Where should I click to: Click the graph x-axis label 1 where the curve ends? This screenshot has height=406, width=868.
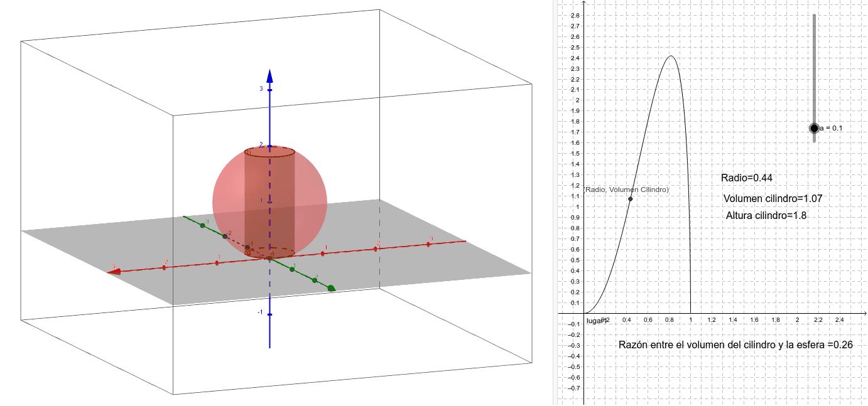(x=692, y=320)
